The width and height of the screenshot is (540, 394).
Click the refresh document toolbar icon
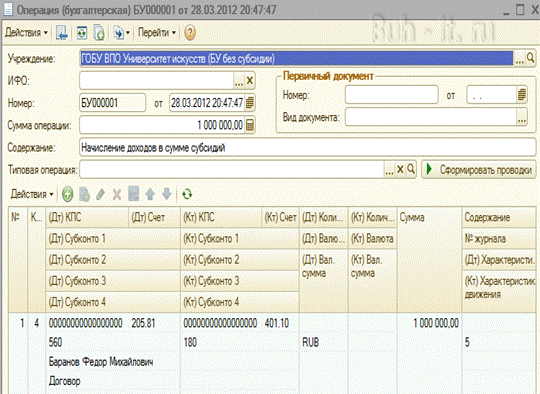82,33
